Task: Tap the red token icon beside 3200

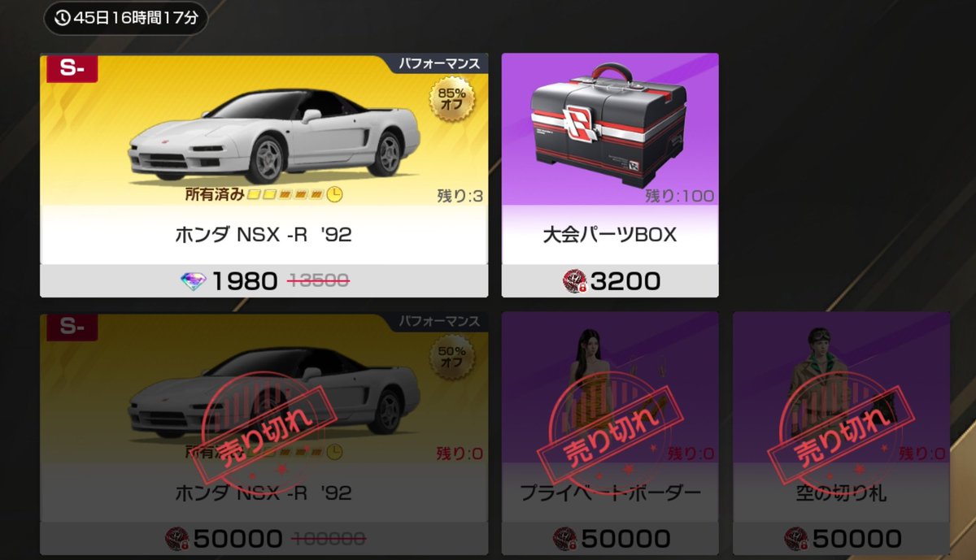Action: pyautogui.click(x=574, y=281)
